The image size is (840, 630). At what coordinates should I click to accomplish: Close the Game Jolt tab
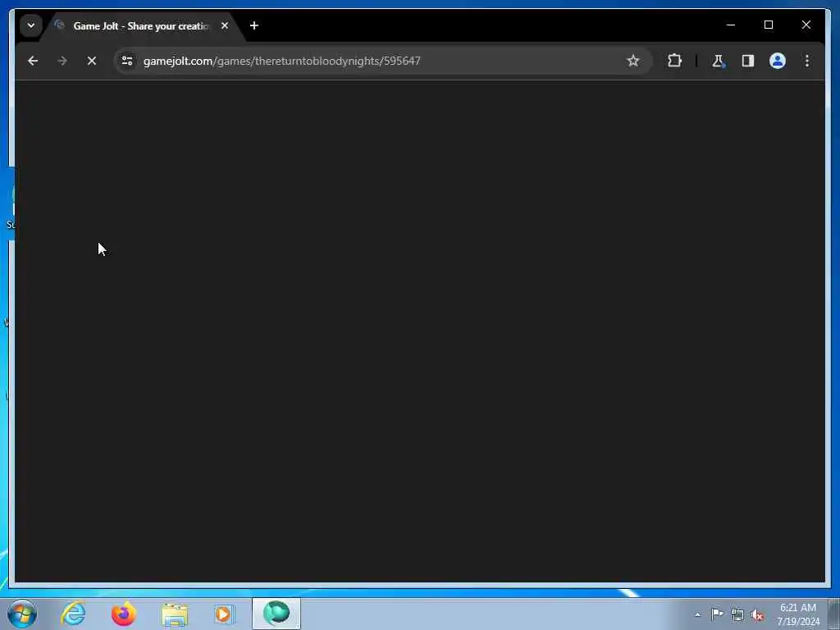point(225,25)
